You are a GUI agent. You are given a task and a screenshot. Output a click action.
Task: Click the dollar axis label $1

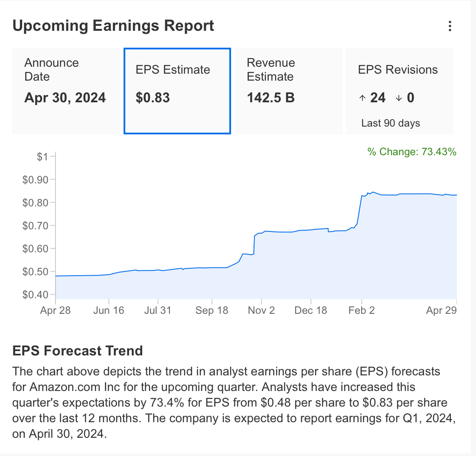(x=43, y=156)
